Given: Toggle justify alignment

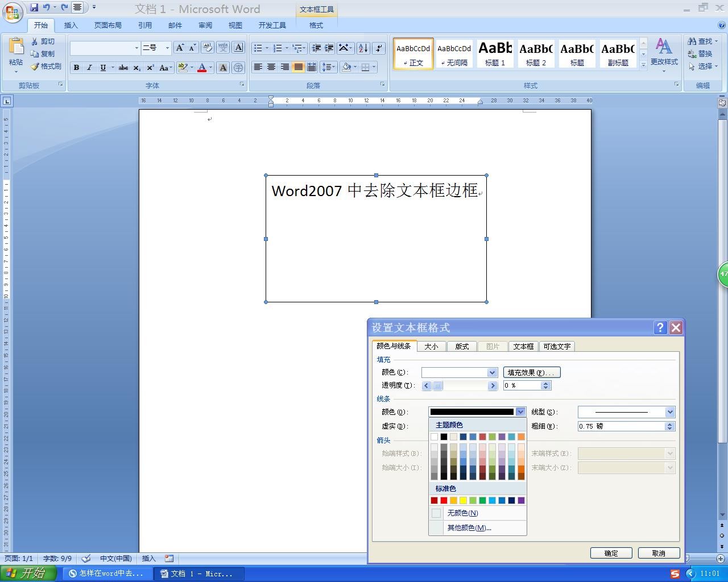Looking at the screenshot, I should click(x=298, y=67).
